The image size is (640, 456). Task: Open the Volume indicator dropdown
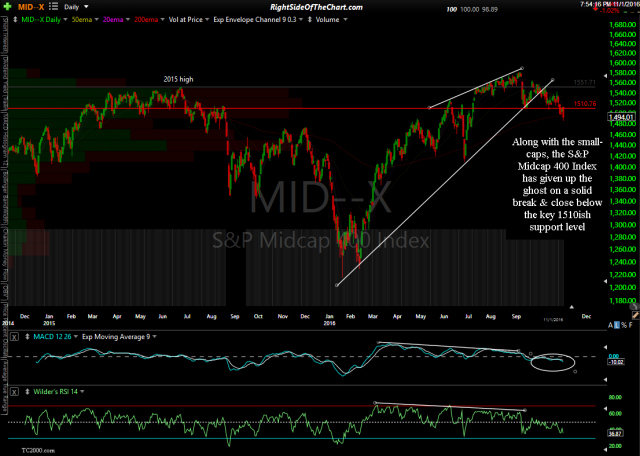pos(331,20)
